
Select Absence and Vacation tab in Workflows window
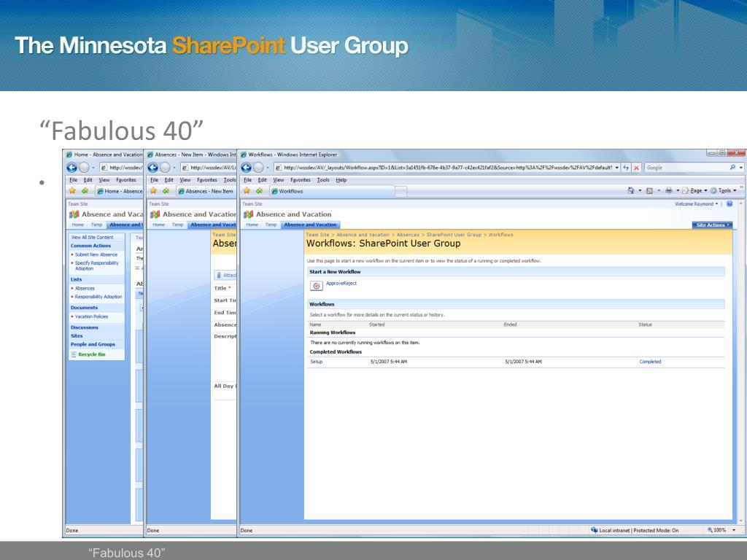tap(310, 225)
